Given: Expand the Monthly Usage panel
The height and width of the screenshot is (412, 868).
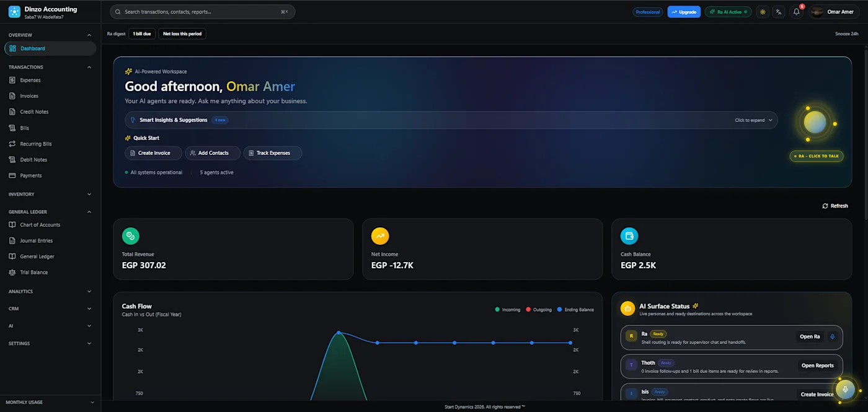Looking at the screenshot, I should pyautogui.click(x=50, y=402).
